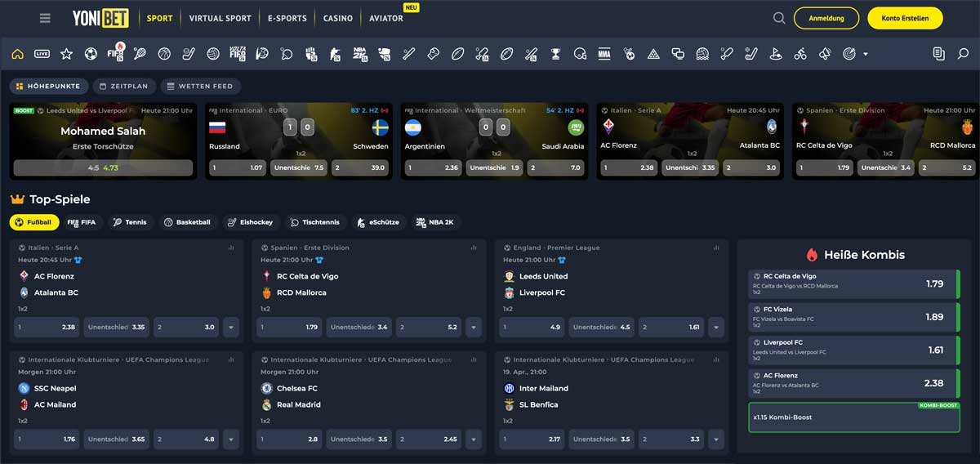Screen dimensions: 980x464
Task: Expand more markets for AC Florenz match
Action: coord(231,327)
